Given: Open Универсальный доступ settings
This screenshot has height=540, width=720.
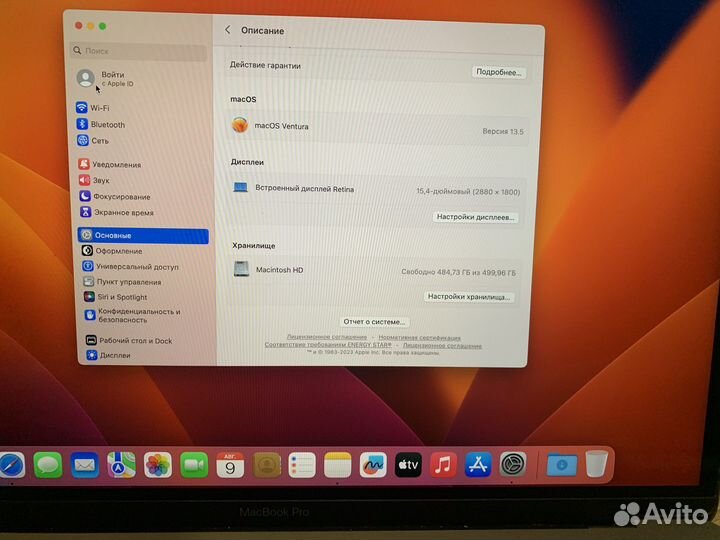Looking at the screenshot, I should click(x=130, y=266).
